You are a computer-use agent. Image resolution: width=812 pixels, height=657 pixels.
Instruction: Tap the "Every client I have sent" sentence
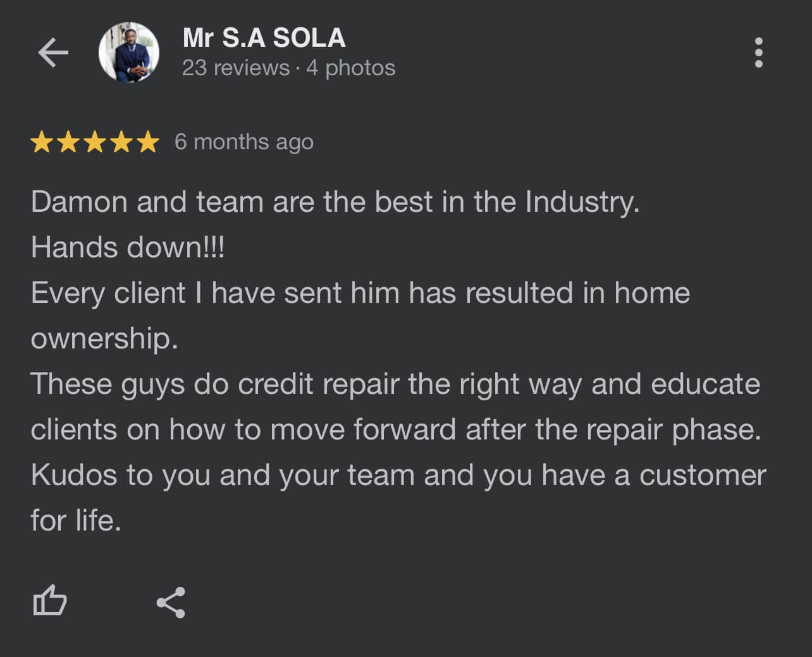click(360, 293)
